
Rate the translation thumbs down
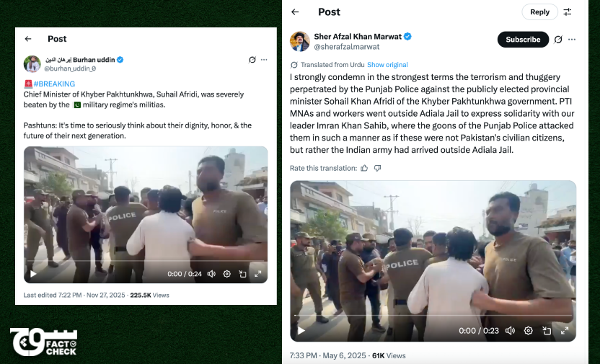pyautogui.click(x=377, y=168)
